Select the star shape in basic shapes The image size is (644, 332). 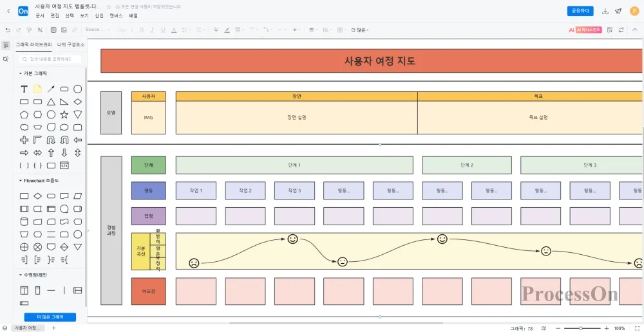64,114
